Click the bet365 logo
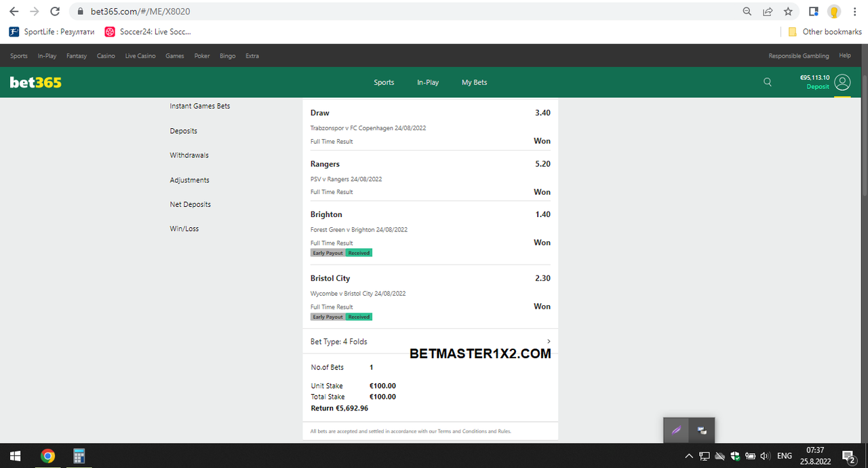This screenshot has width=868, height=468. 35,82
